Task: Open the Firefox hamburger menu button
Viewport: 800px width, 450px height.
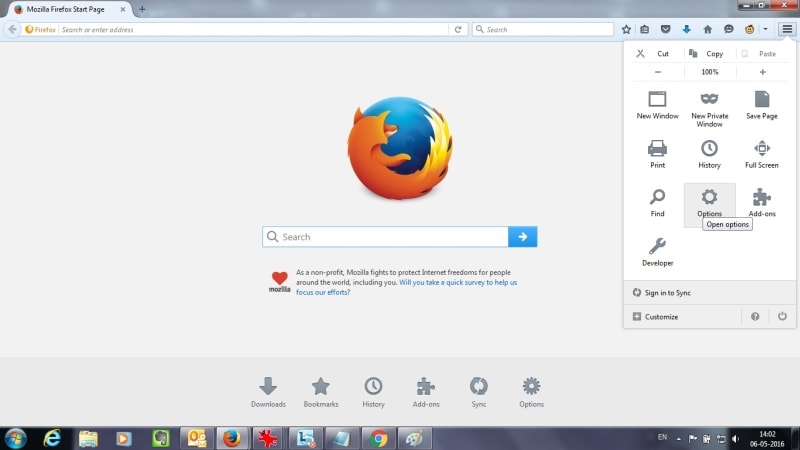Action: click(x=787, y=29)
